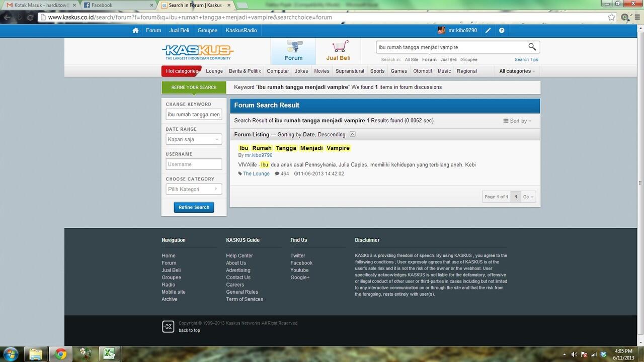Open Help Center footer link
Image resolution: width=644 pixels, height=362 pixels.
point(239,256)
